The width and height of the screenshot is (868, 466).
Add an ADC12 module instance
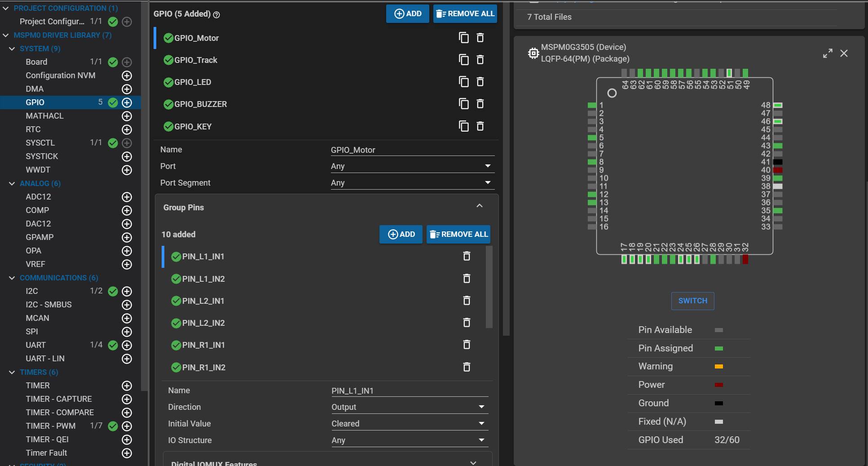pyautogui.click(x=127, y=197)
